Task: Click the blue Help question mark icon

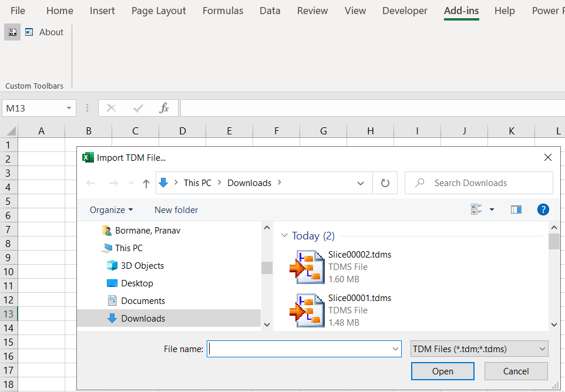Action: pyautogui.click(x=543, y=209)
